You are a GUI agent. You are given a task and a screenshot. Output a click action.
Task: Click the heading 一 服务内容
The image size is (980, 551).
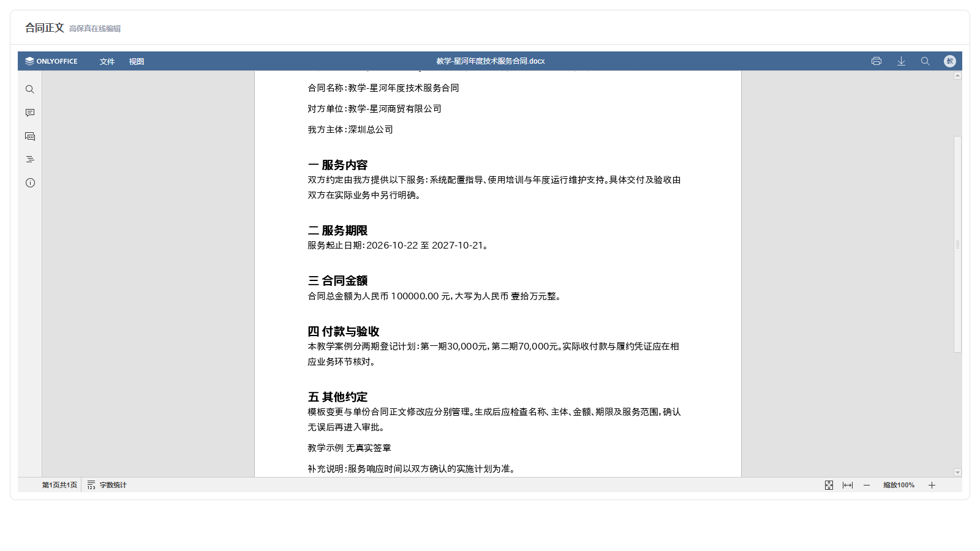pos(337,165)
